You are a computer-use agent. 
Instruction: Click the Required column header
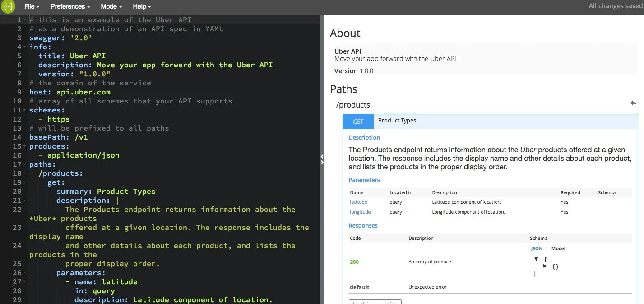coord(570,192)
